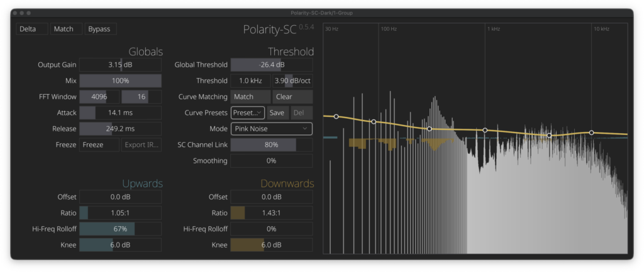Click the Upwards Offset 0.0 dB field
The width and height of the screenshot is (644, 272).
pyautogui.click(x=120, y=197)
